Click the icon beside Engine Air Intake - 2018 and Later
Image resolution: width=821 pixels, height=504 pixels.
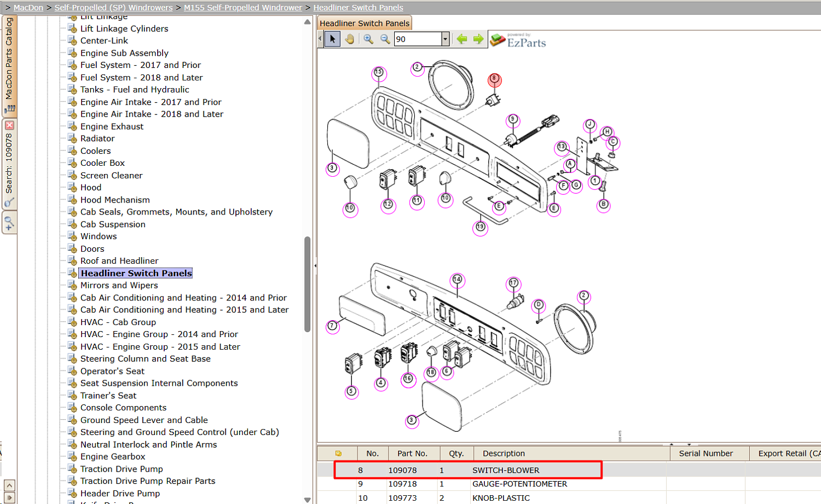click(72, 114)
